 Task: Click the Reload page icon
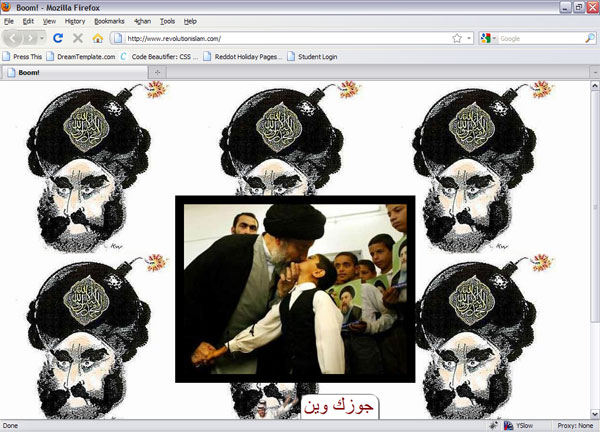point(58,38)
